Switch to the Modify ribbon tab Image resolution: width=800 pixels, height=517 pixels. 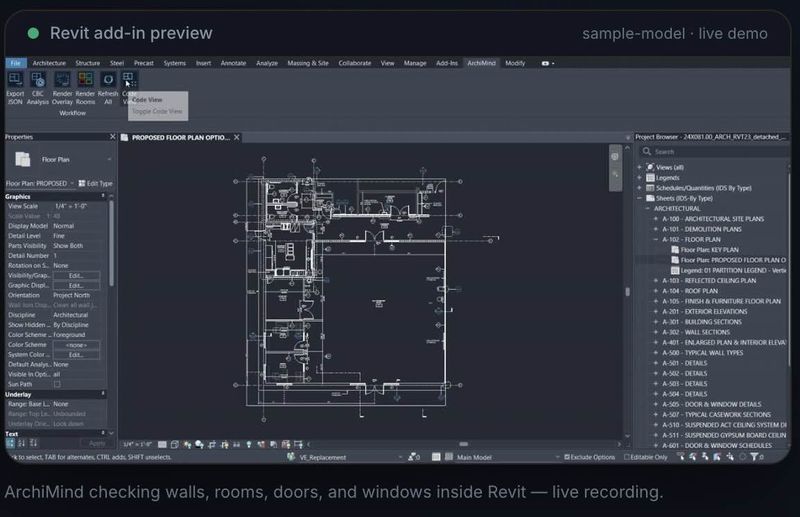tap(515, 63)
